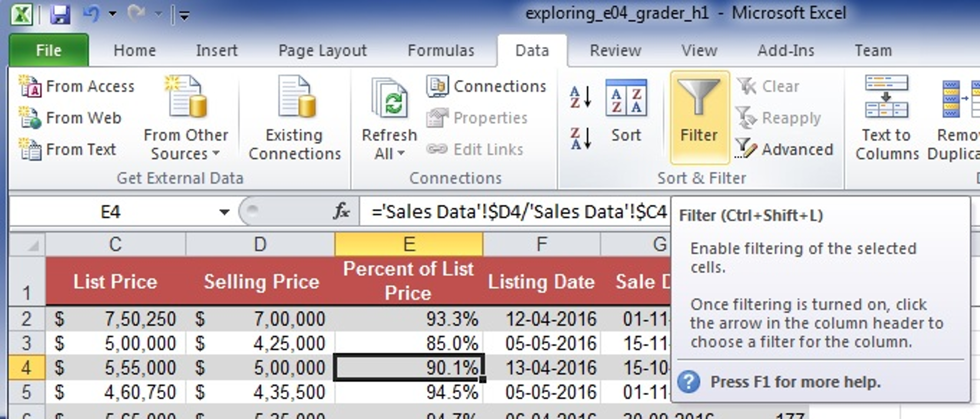980x419 pixels.
Task: Select row 2 header
Action: tap(27, 319)
